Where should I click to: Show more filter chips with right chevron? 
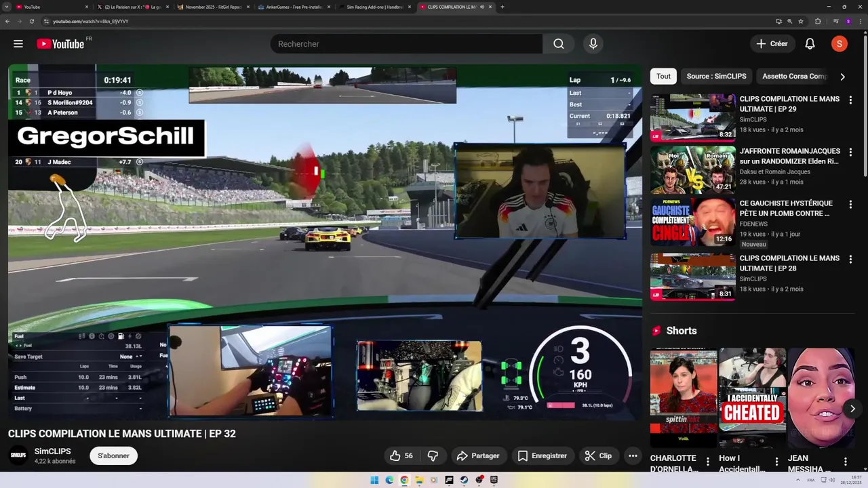[842, 77]
